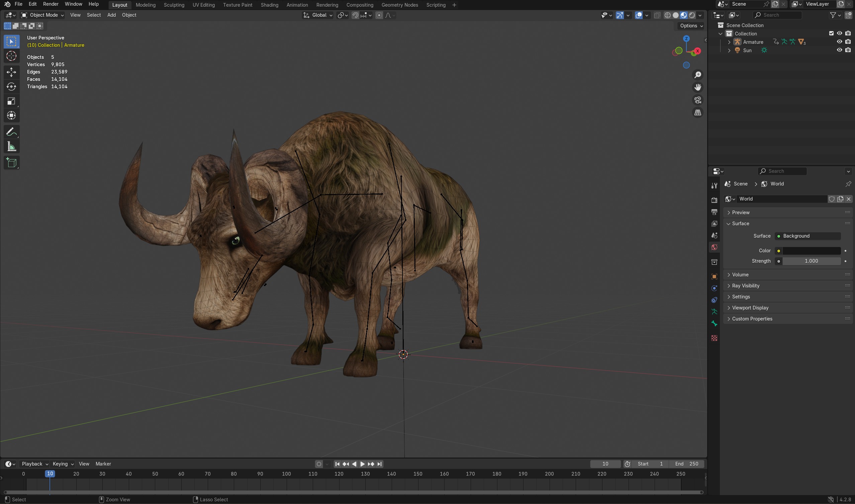Hide the Sun light in viewport
Viewport: 855px width, 504px height.
(x=839, y=50)
